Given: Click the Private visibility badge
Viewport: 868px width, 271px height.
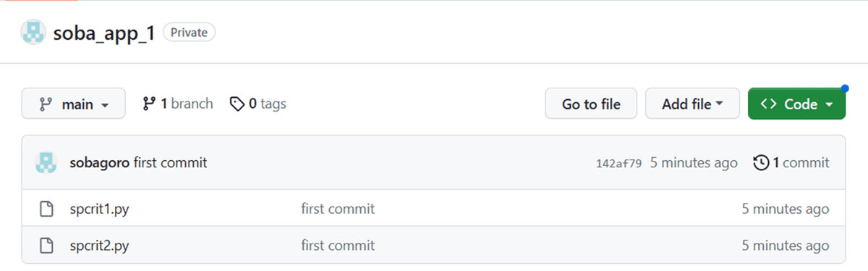Looking at the screenshot, I should (190, 33).
